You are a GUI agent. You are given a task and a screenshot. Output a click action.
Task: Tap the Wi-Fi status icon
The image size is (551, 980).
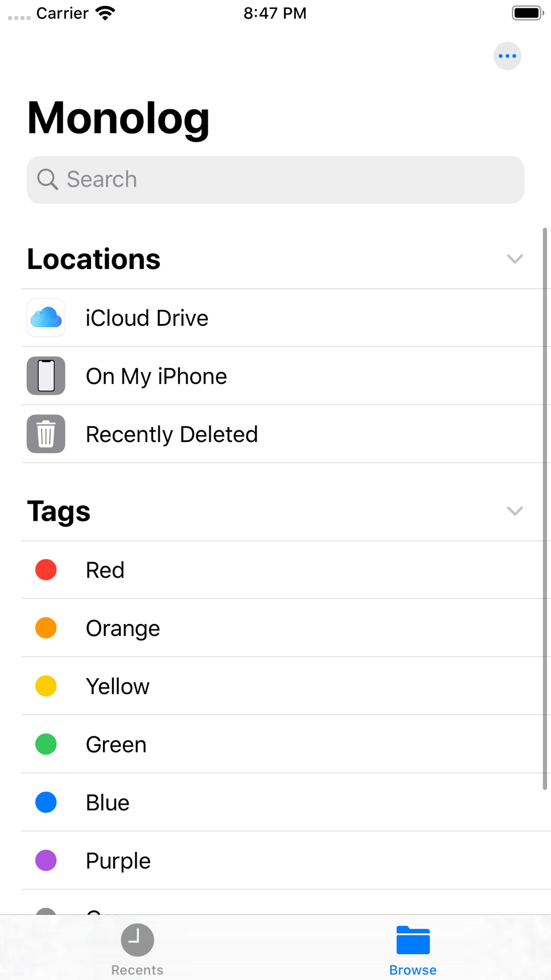(105, 13)
